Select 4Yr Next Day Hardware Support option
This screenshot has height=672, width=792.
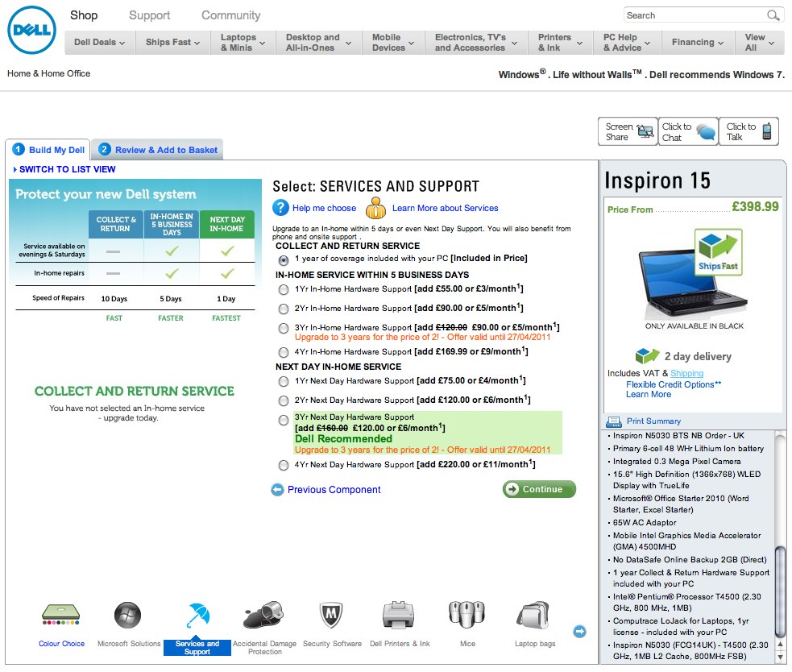coord(283,465)
